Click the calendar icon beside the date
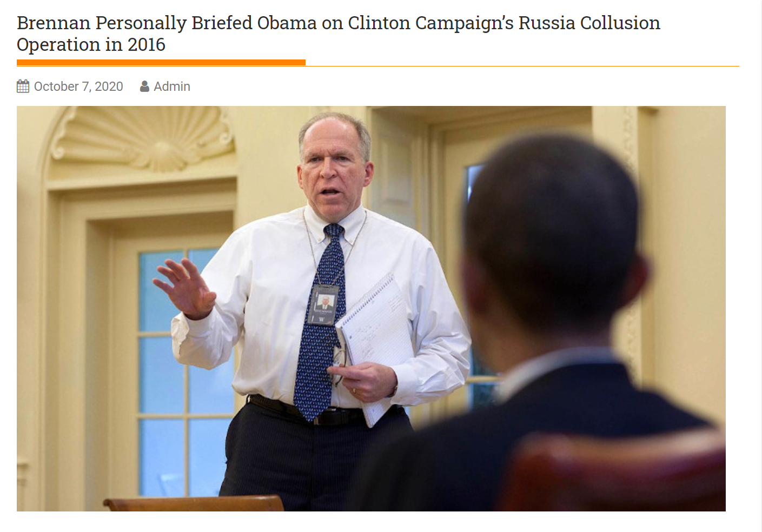 point(23,87)
